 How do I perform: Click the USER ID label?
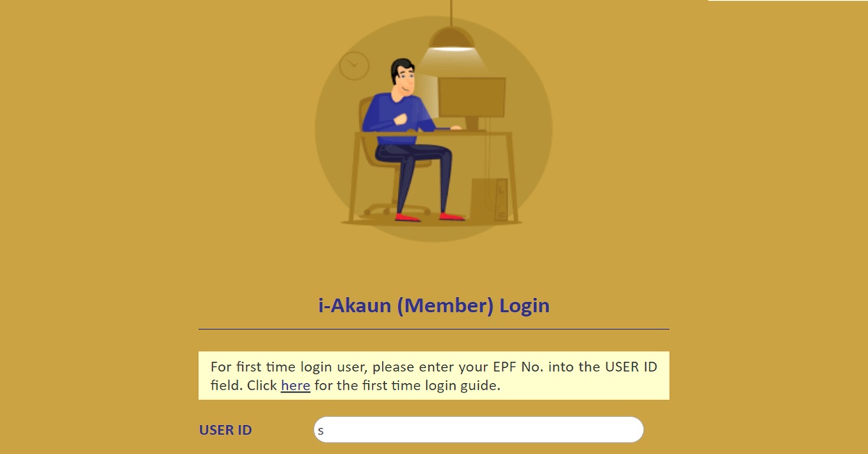226,430
